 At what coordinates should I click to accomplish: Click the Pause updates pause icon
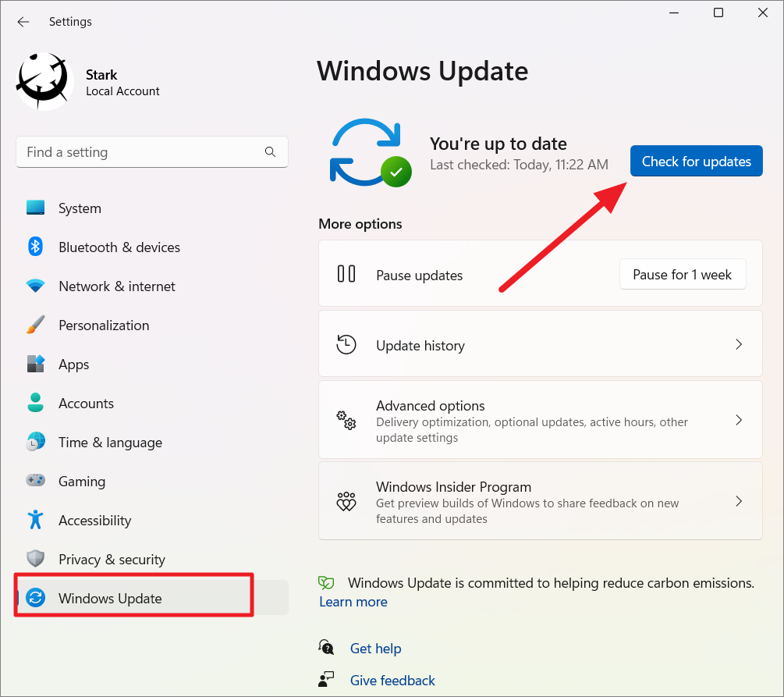[346, 274]
